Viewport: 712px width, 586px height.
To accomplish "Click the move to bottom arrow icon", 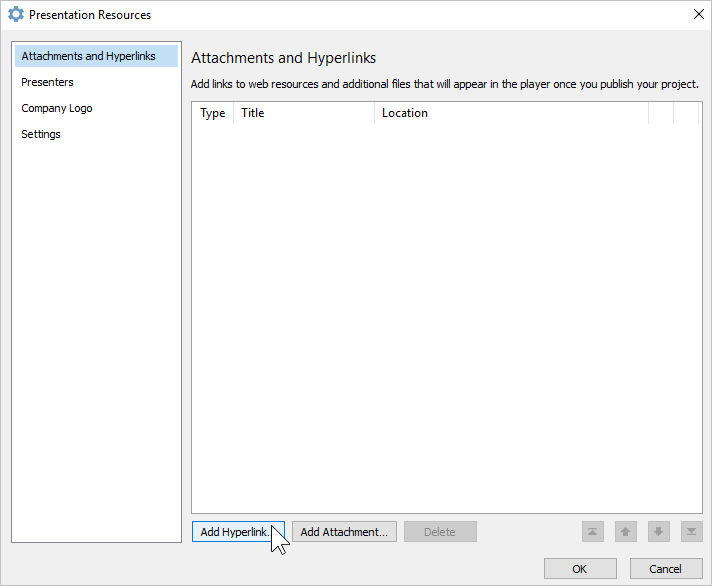I will (x=692, y=532).
